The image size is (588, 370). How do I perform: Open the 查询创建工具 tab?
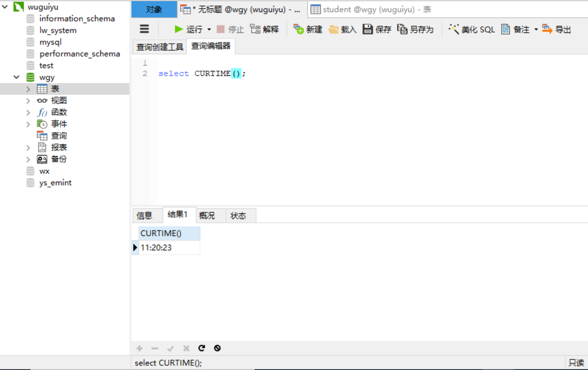tap(159, 47)
